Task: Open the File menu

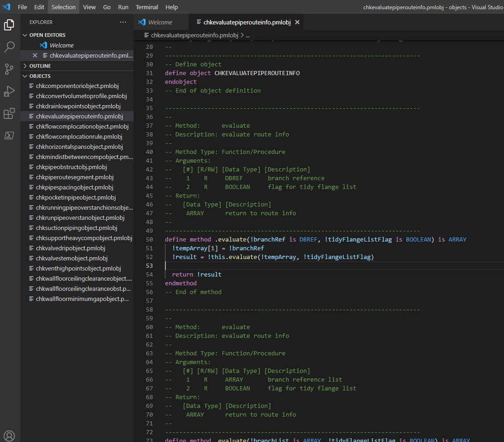Action: pos(23,7)
